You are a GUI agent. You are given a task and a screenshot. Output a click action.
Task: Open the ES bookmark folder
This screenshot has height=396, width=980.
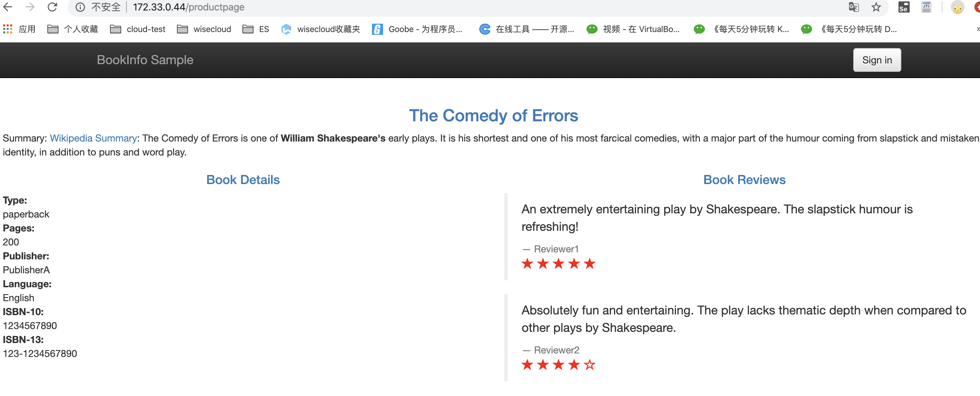point(256,29)
